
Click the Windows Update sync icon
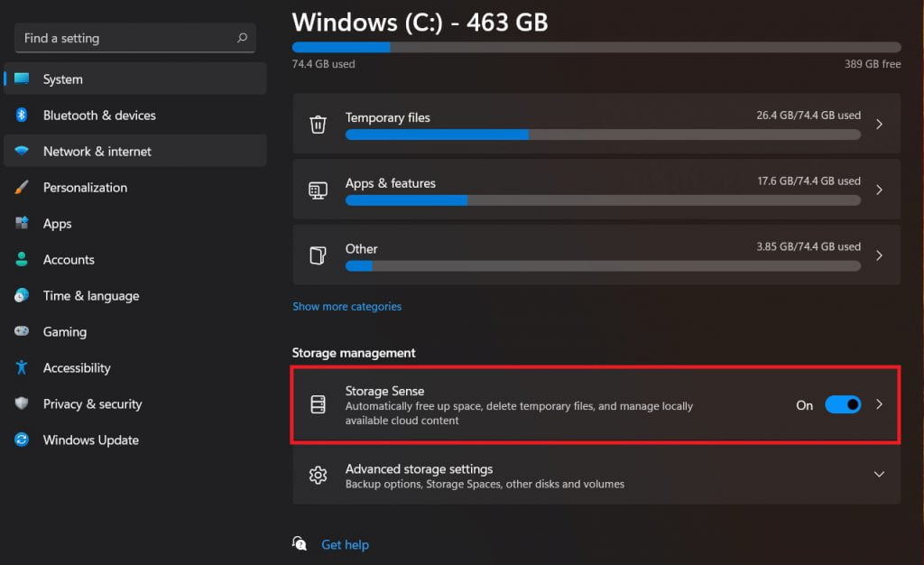click(x=22, y=440)
